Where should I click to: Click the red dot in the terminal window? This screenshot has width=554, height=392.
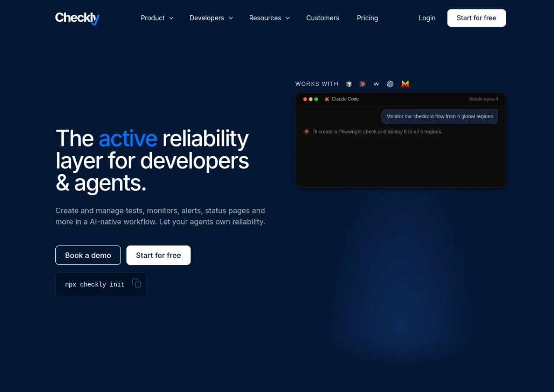tap(305, 99)
